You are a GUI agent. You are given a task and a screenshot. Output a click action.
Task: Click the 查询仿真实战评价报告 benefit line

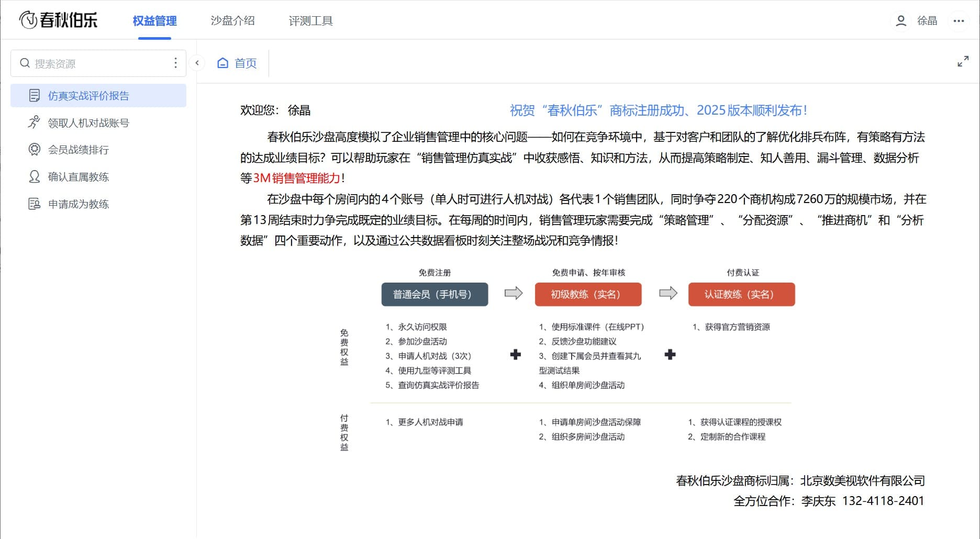click(432, 385)
